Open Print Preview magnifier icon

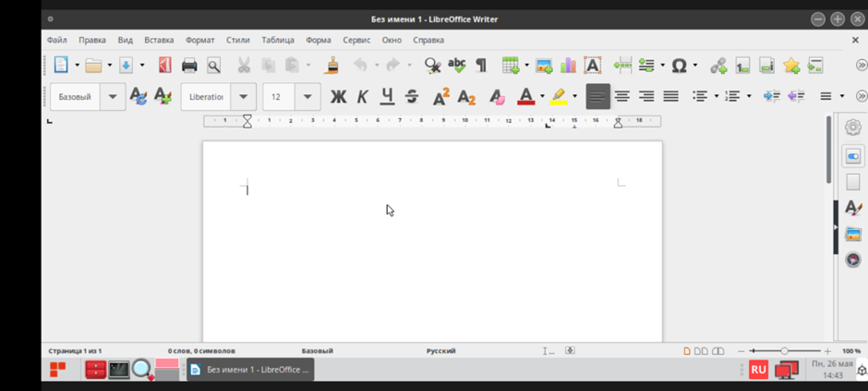click(x=213, y=66)
